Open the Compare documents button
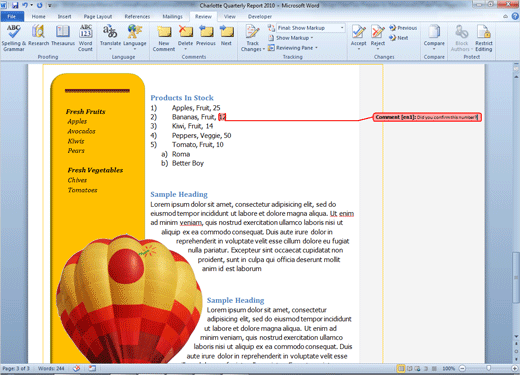This screenshot has height=375, width=520. pos(434,37)
